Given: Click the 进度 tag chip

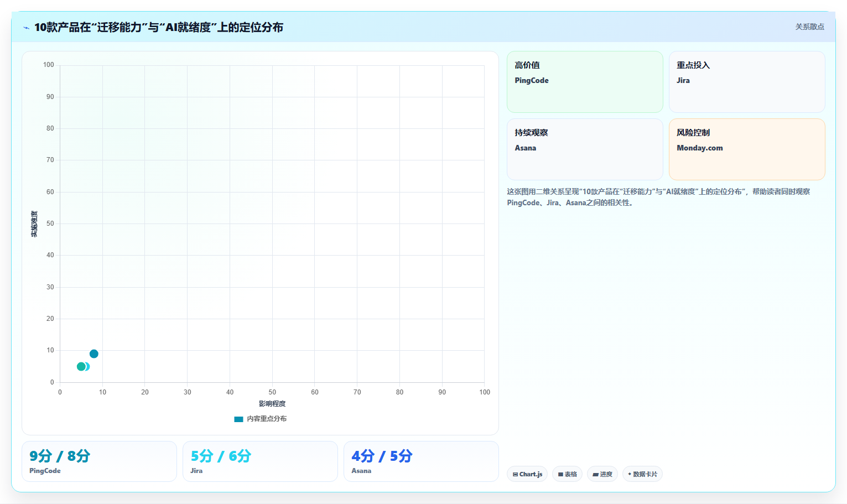Looking at the screenshot, I should click(602, 474).
